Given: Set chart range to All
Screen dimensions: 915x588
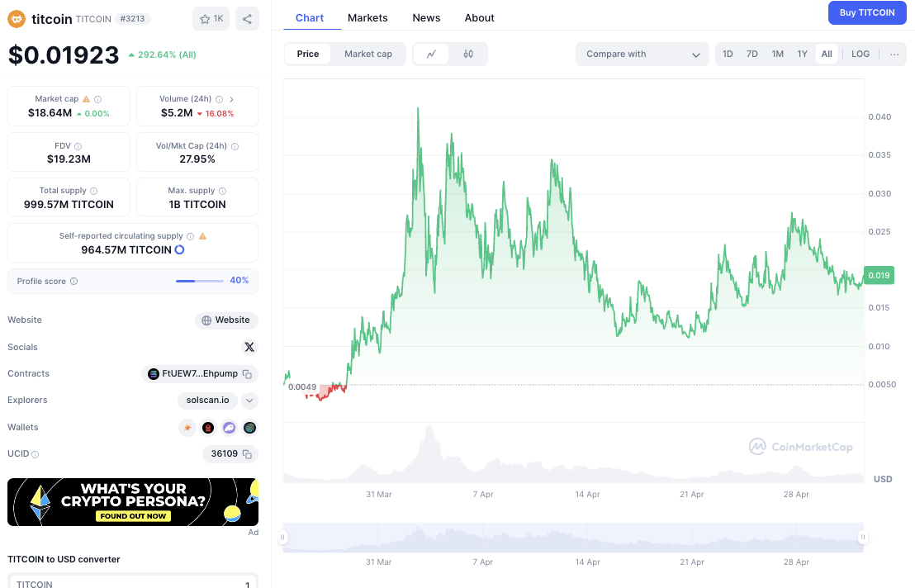Looking at the screenshot, I should click(827, 55).
